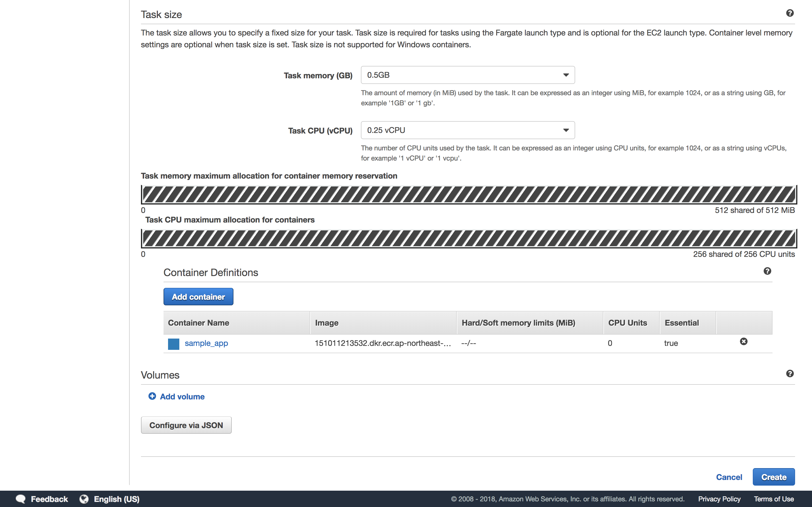812x507 pixels.
Task: Open the Task CPU (vCPU) dropdown
Action: [467, 130]
